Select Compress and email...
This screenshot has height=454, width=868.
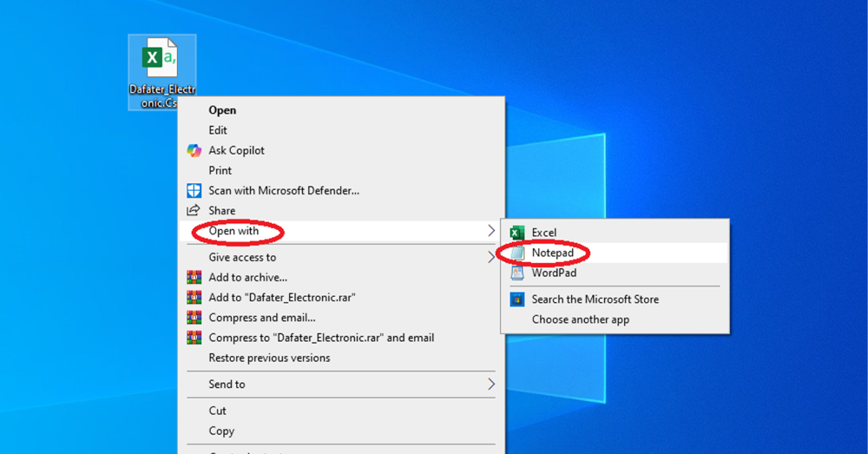point(342,318)
